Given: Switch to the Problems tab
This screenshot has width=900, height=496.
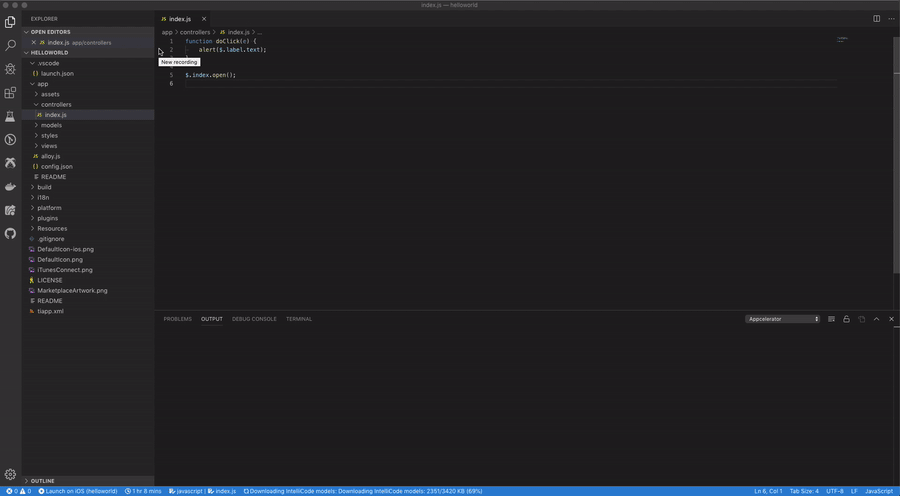Looking at the screenshot, I should coord(177,319).
